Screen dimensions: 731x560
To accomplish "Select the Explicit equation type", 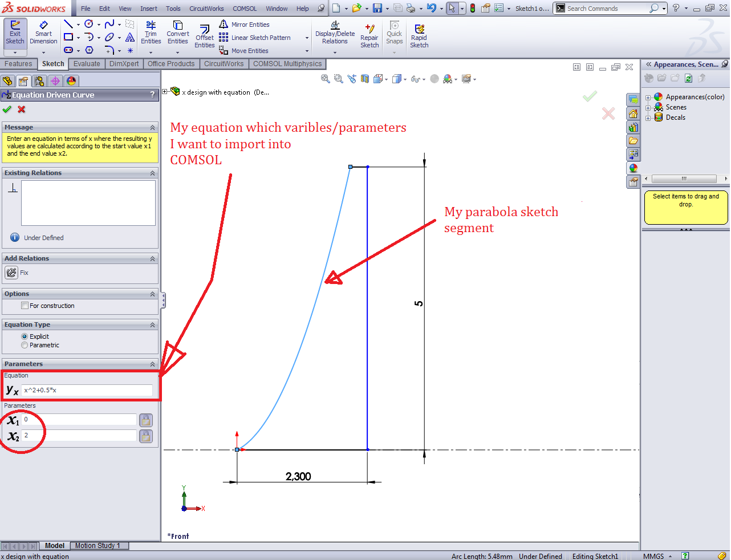I will click(25, 336).
